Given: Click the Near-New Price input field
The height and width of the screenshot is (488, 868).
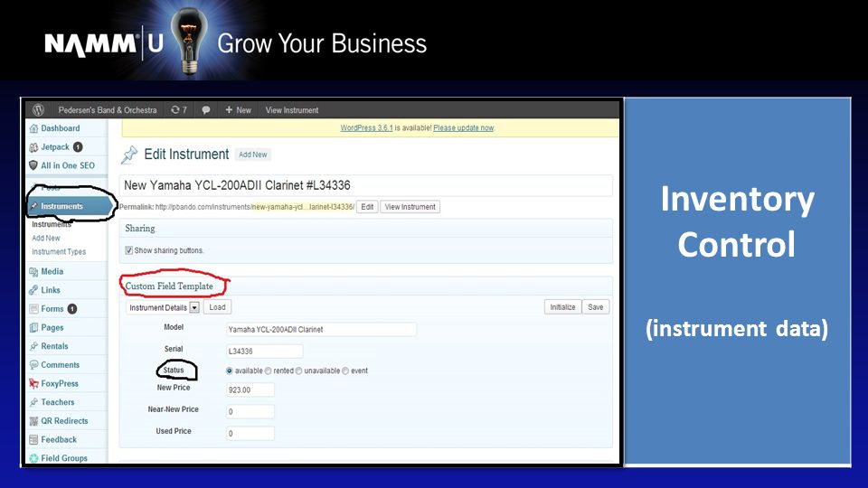Looking at the screenshot, I should tap(250, 411).
